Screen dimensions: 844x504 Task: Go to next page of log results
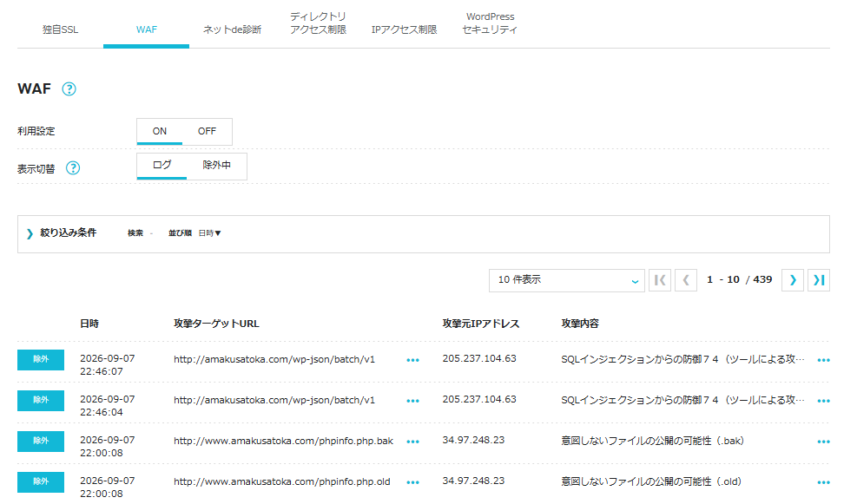click(x=792, y=280)
